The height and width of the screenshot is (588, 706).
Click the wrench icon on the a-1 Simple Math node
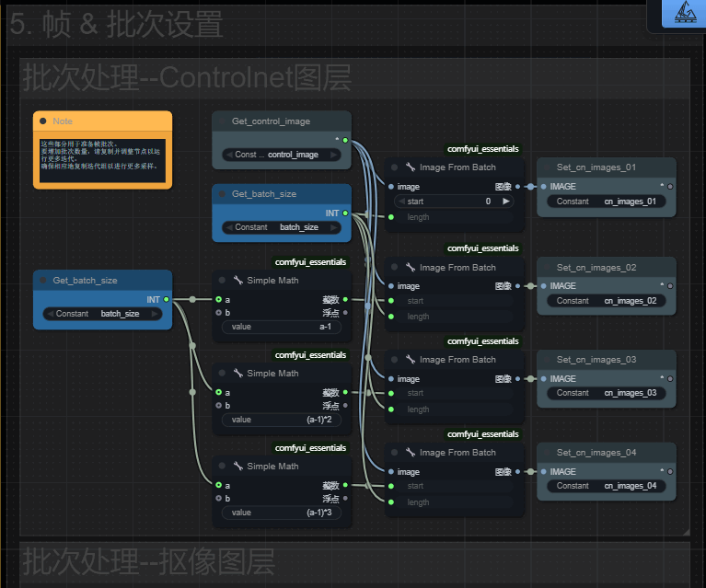[238, 281]
